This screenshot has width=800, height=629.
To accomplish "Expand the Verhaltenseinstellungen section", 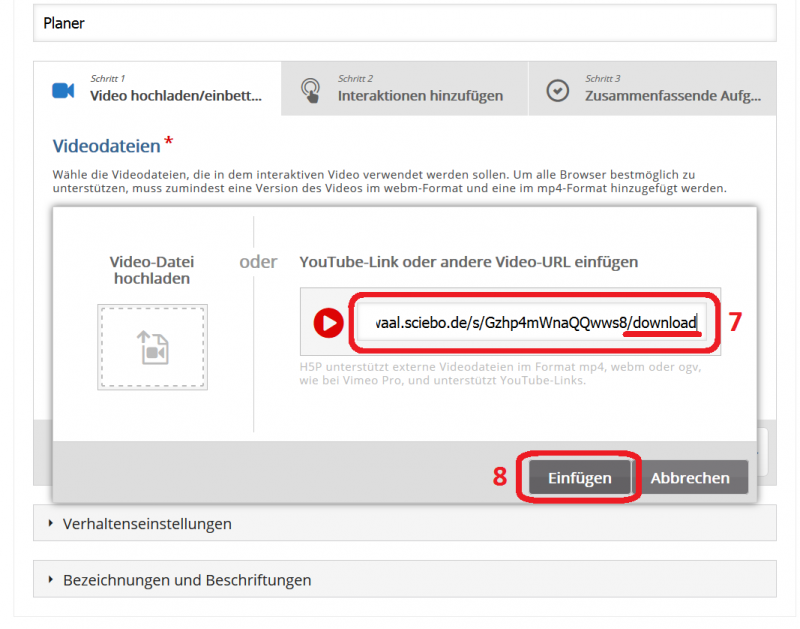I will 150,522.
